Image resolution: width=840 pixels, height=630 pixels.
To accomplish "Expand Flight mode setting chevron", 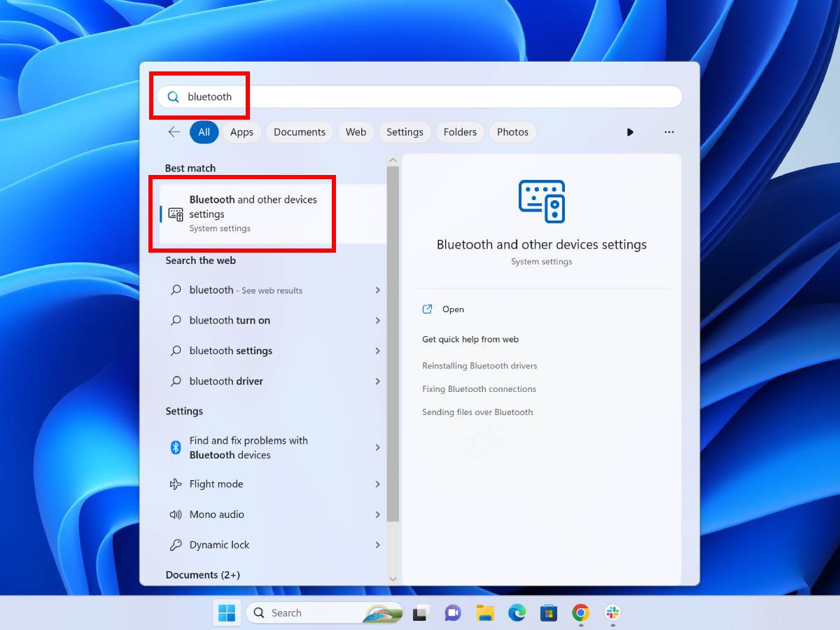I will click(x=377, y=484).
